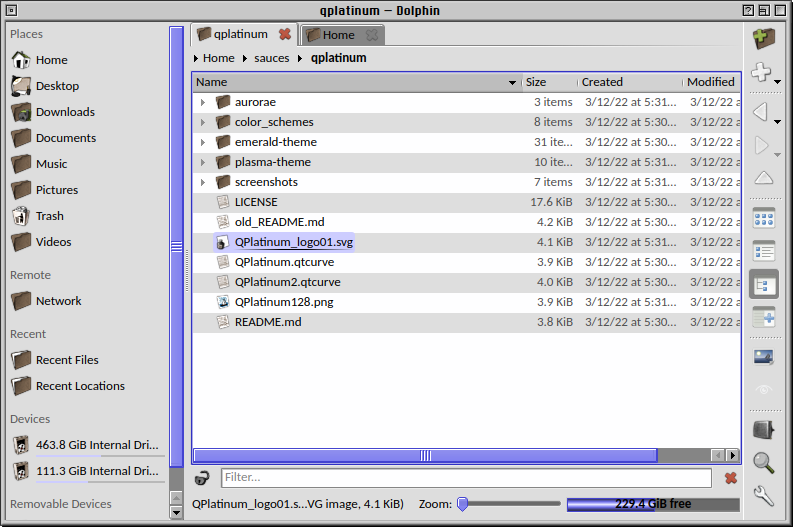Open the 463.8 GiB Internal Drive
Viewport: 793px width, 527px height.
point(87,445)
